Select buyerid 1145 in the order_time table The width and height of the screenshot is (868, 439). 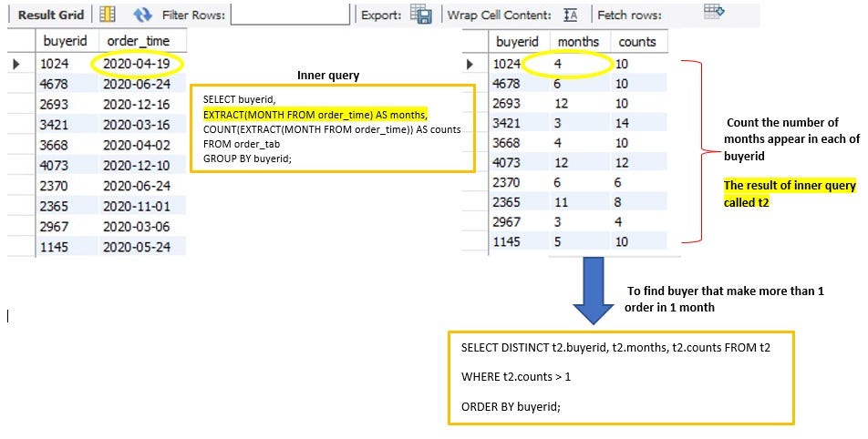(x=55, y=247)
